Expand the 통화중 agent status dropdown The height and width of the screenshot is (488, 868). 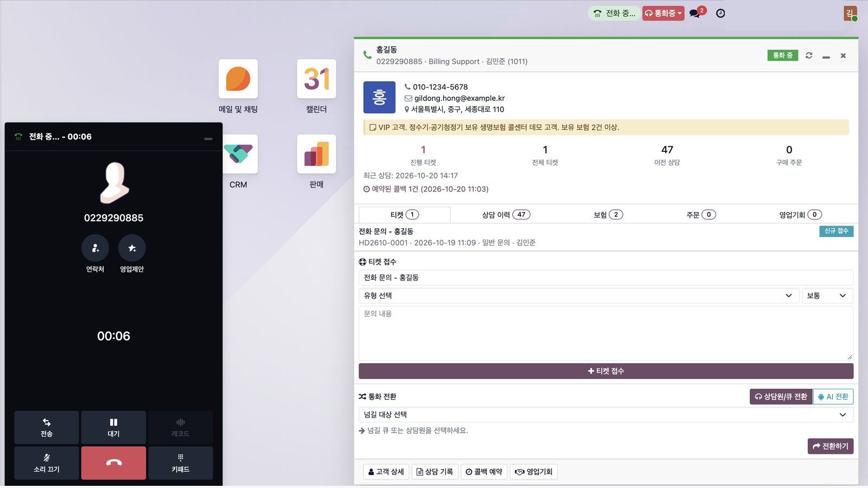tap(663, 14)
